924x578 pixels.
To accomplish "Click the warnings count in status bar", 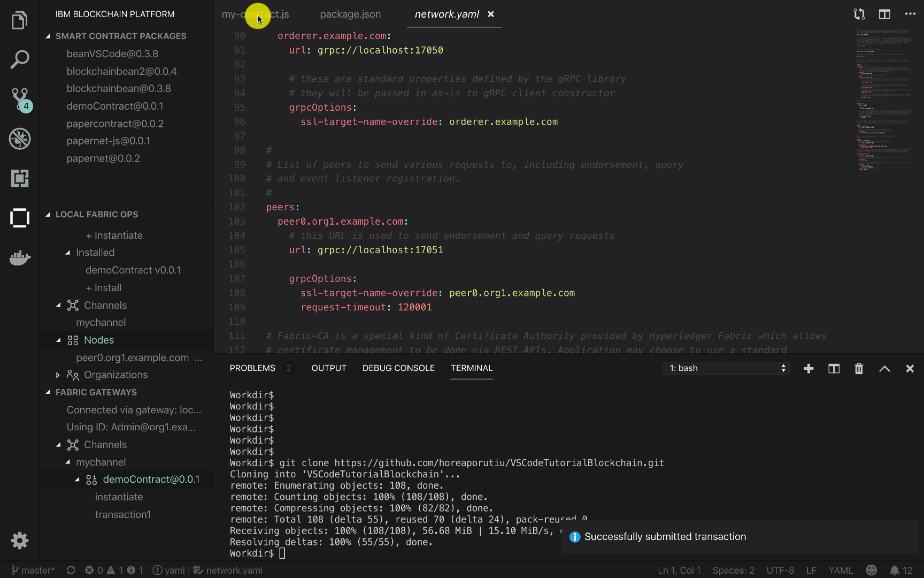I will [x=115, y=571].
